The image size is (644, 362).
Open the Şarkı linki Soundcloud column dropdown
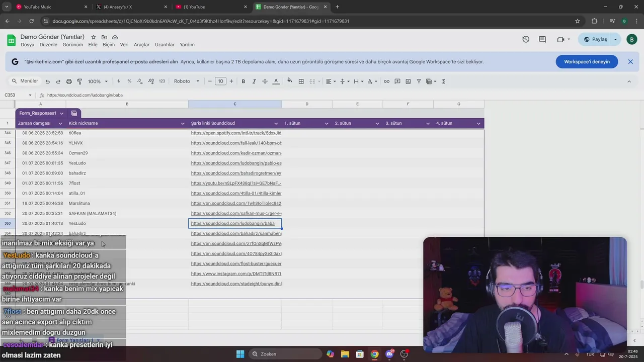pos(276,124)
